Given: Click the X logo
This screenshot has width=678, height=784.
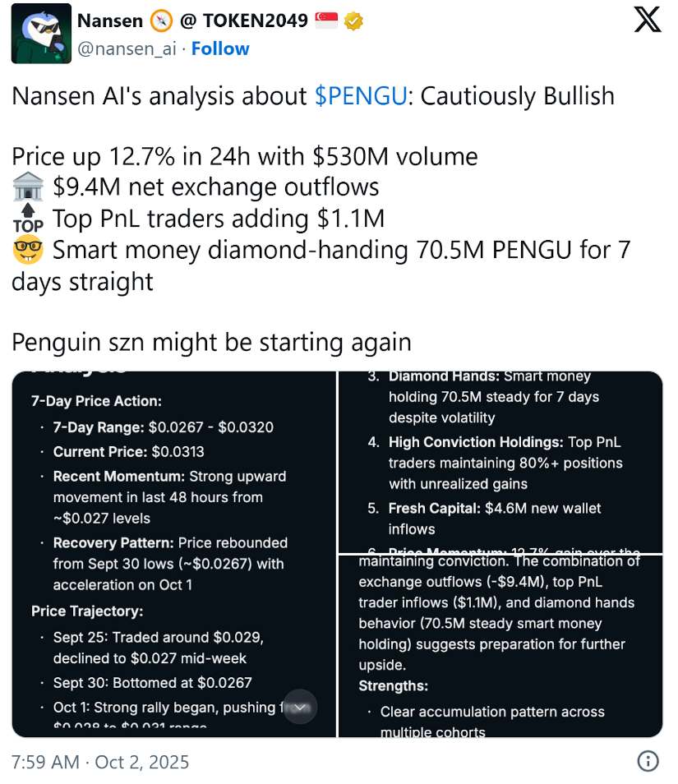Looking at the screenshot, I should click(x=648, y=21).
